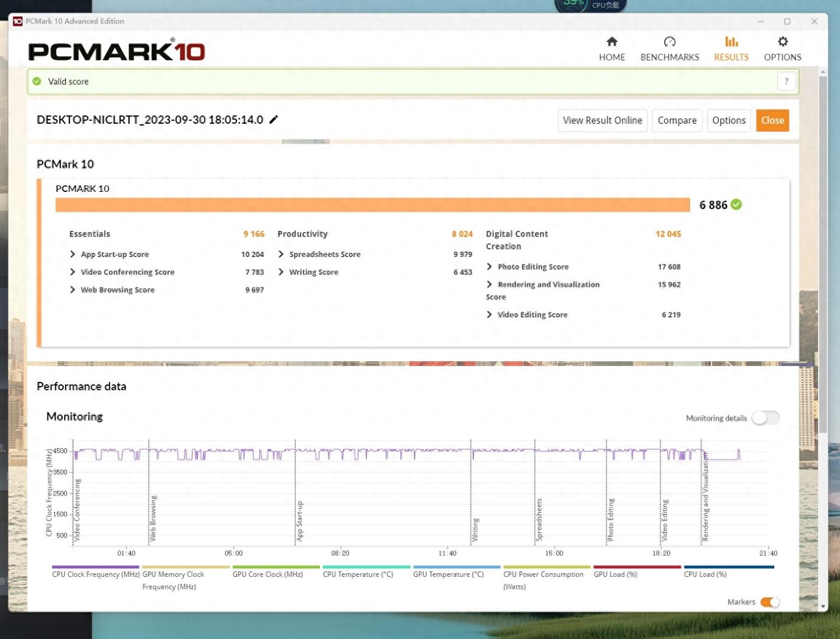
Task: Click scrollbar down arrow
Action: pyautogui.click(x=823, y=606)
